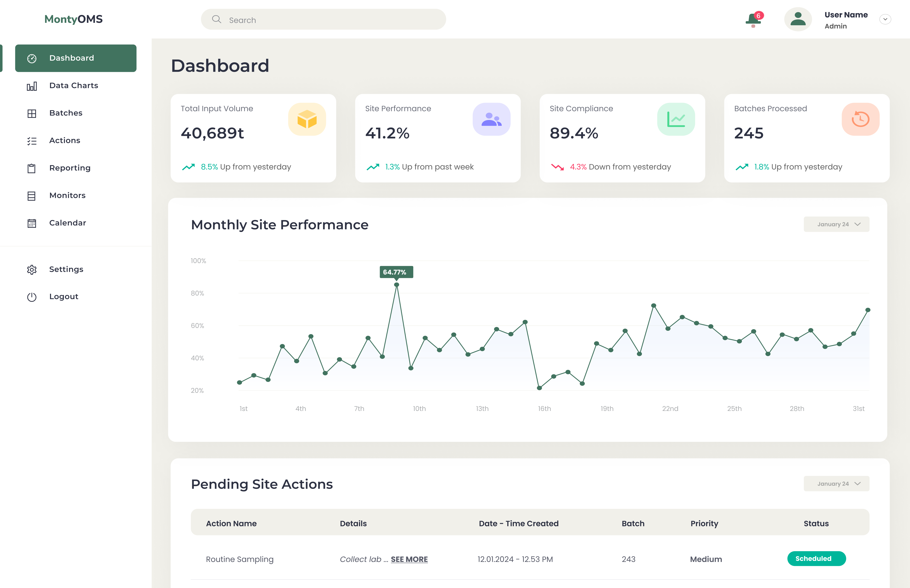Click the Status column header
The height and width of the screenshot is (588, 910).
[x=816, y=523]
